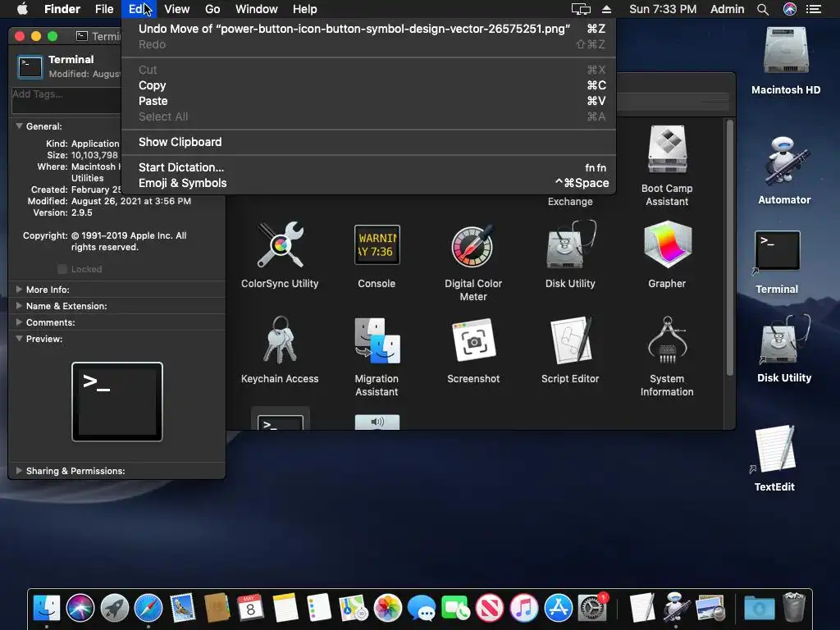Image resolution: width=840 pixels, height=630 pixels.
Task: Open the Trash in the Dock
Action: [x=794, y=607]
